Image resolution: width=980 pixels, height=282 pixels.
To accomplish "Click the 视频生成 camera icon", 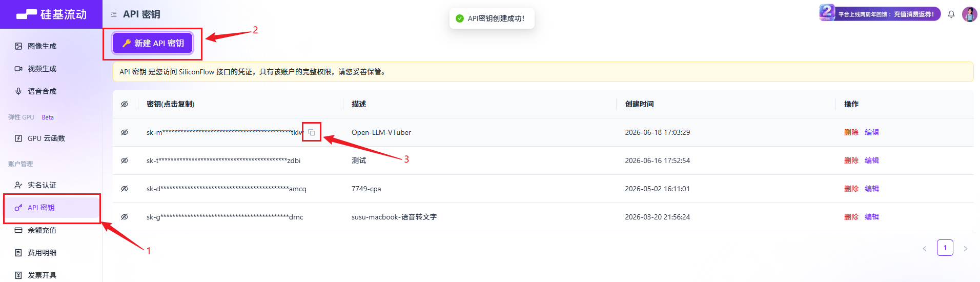I will 18,69.
